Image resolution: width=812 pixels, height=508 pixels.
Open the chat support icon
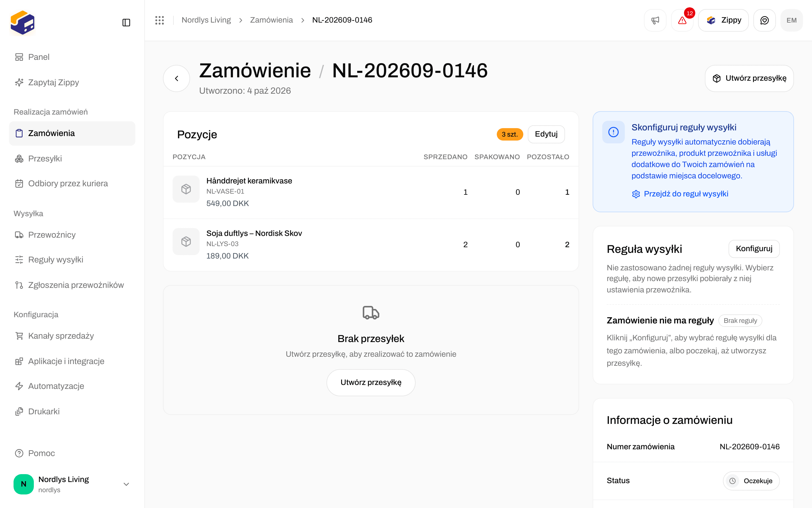[x=764, y=20]
